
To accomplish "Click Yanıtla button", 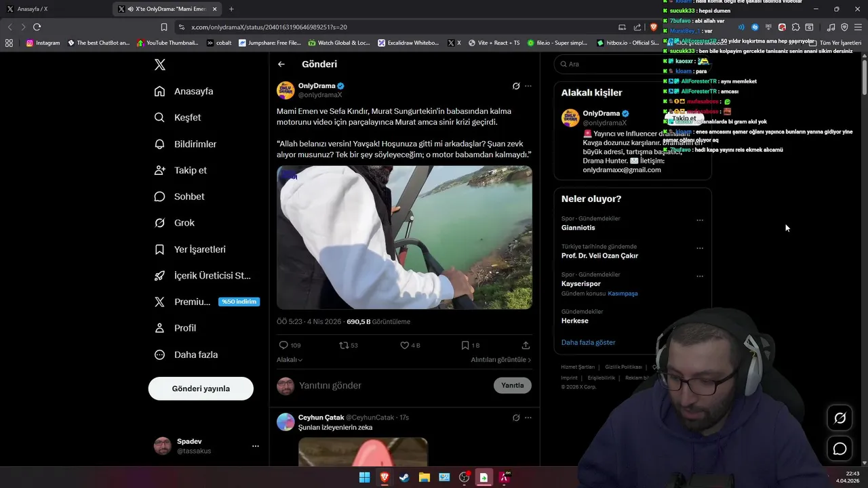I will [x=513, y=386].
